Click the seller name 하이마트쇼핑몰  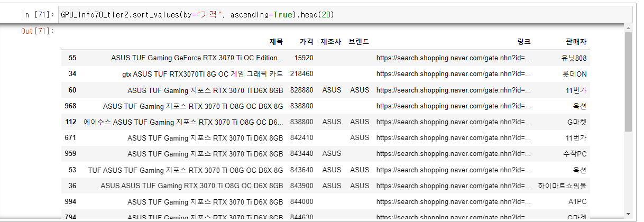[x=563, y=186]
